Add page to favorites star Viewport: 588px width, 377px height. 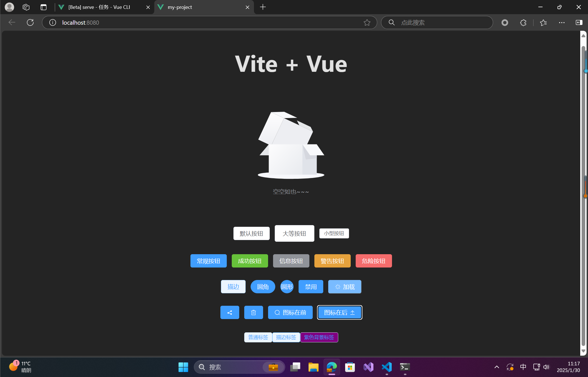367,22
